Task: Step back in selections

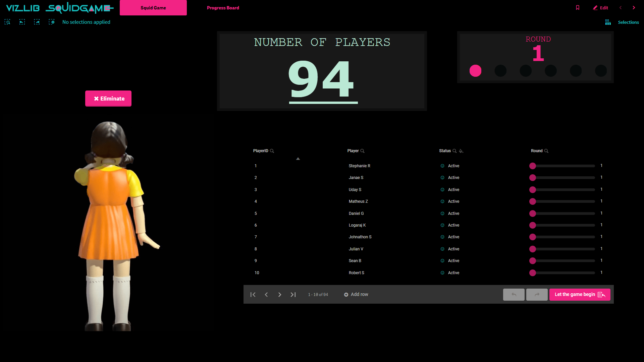Action: point(22,22)
